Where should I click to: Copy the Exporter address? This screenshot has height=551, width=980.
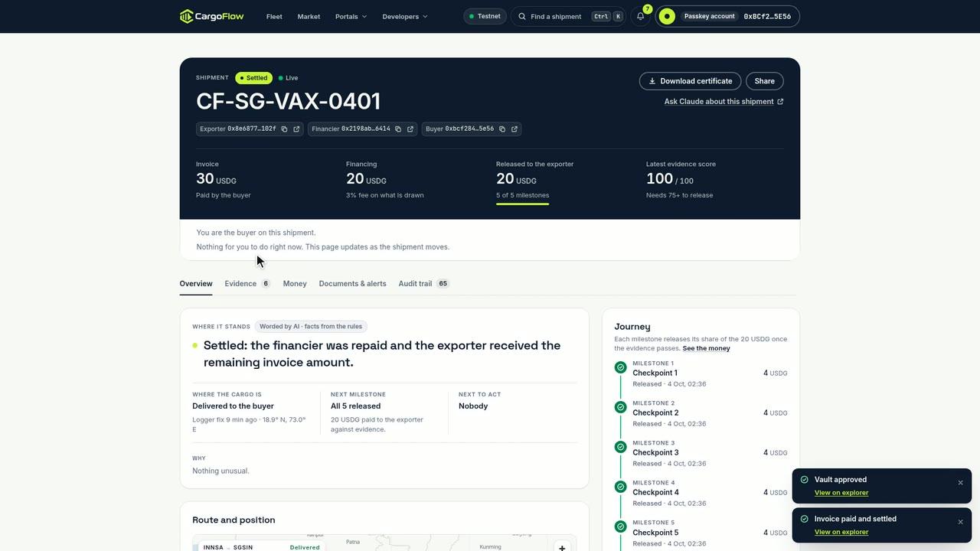[284, 129]
